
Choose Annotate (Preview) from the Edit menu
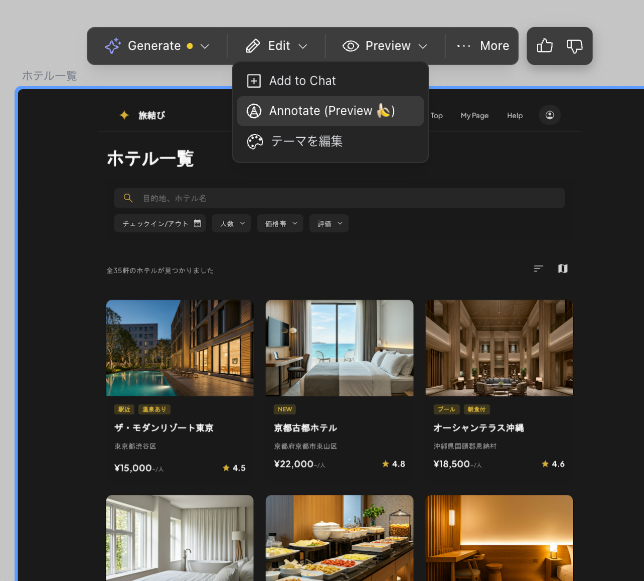[x=331, y=111]
